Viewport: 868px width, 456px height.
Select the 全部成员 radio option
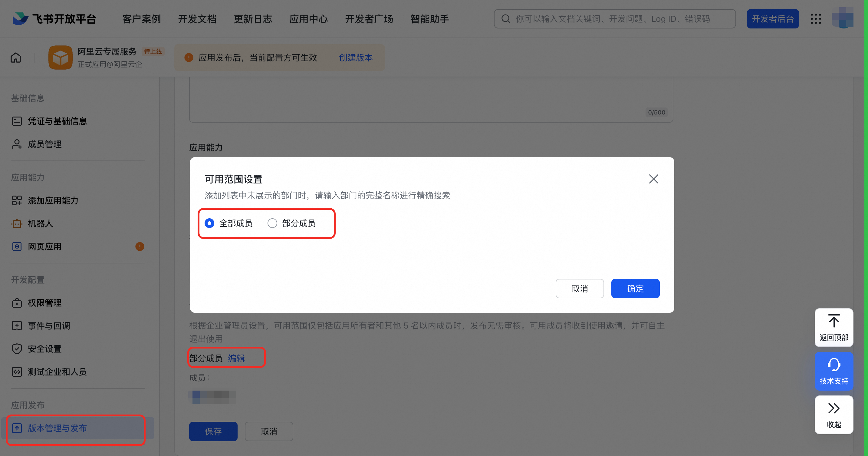click(x=210, y=223)
